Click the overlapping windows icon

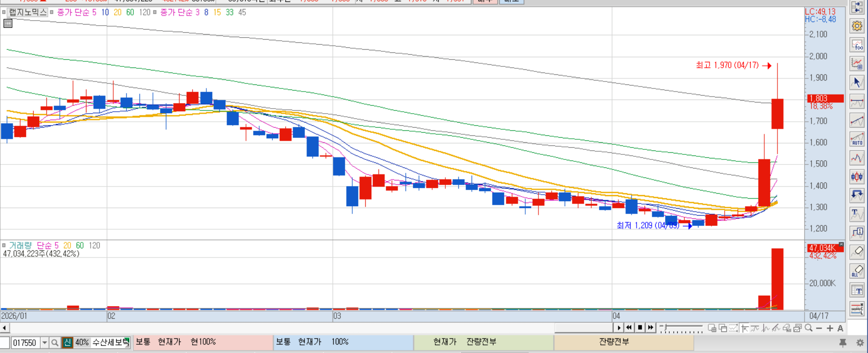pos(723,328)
